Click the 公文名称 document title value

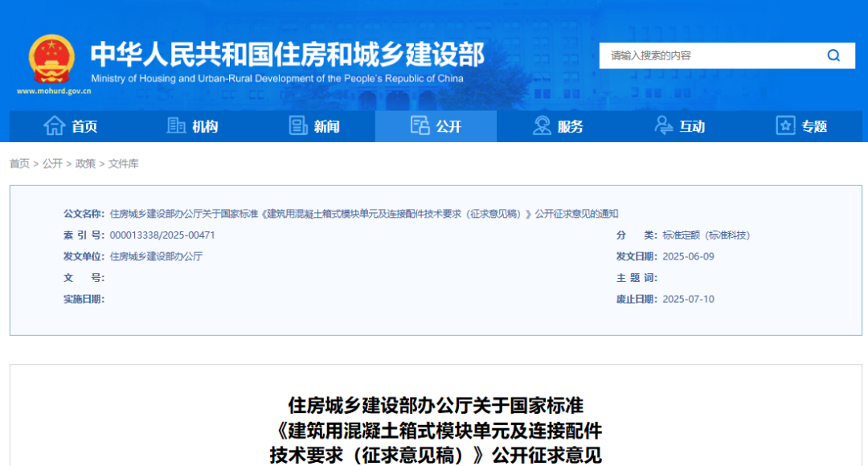(x=364, y=214)
